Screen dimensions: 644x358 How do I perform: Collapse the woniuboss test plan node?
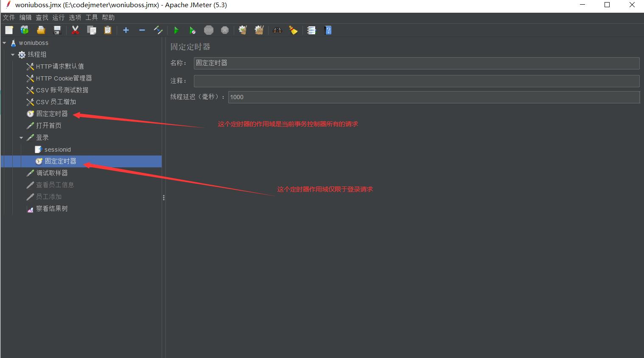(4, 43)
